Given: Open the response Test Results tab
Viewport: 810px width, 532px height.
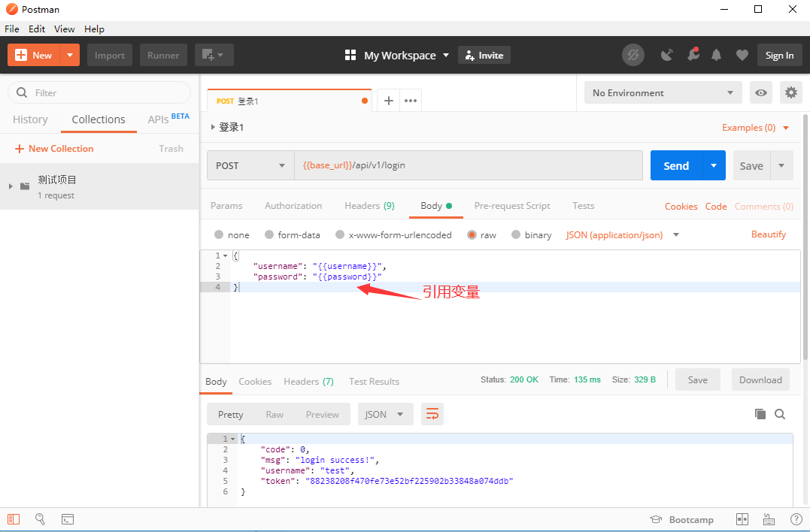Looking at the screenshot, I should [x=374, y=381].
